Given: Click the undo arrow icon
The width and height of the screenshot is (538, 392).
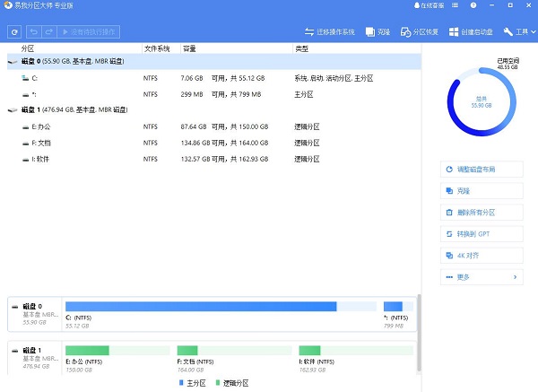Looking at the screenshot, I should (35, 32).
